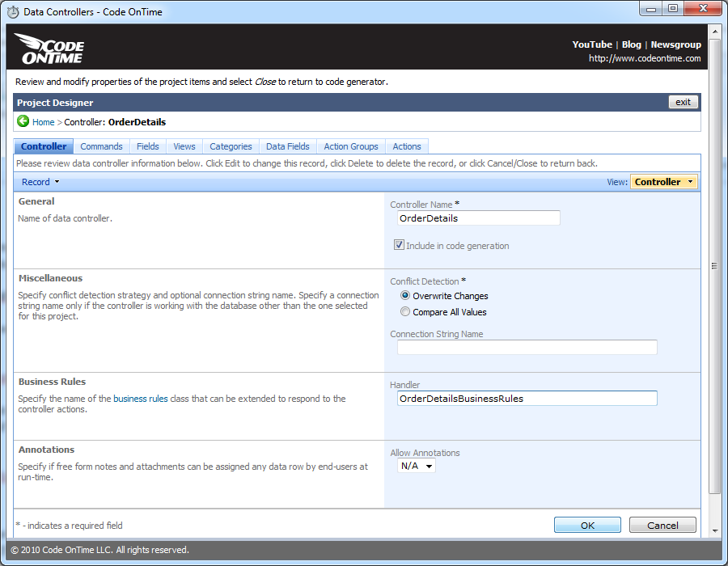This screenshot has height=566, width=728.
Task: Select Overwrite Changes radio button
Action: point(405,295)
